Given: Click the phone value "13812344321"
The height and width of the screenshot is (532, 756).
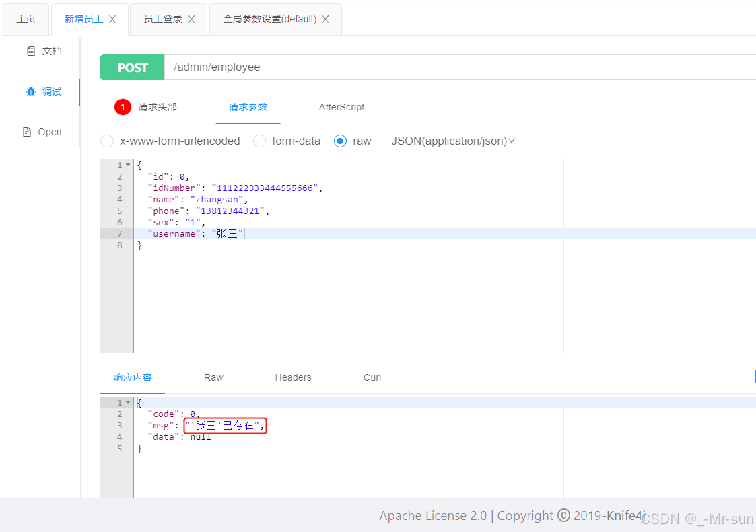Looking at the screenshot, I should (x=230, y=211).
